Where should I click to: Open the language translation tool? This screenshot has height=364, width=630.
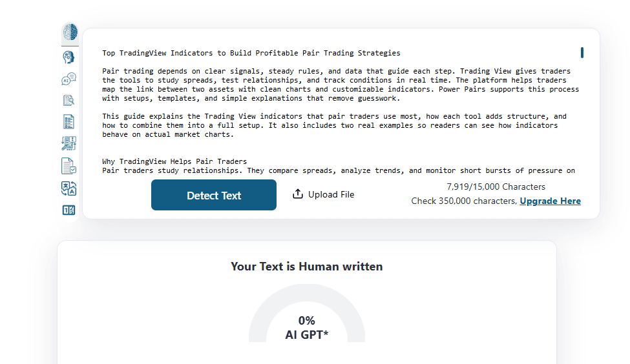[x=69, y=188]
